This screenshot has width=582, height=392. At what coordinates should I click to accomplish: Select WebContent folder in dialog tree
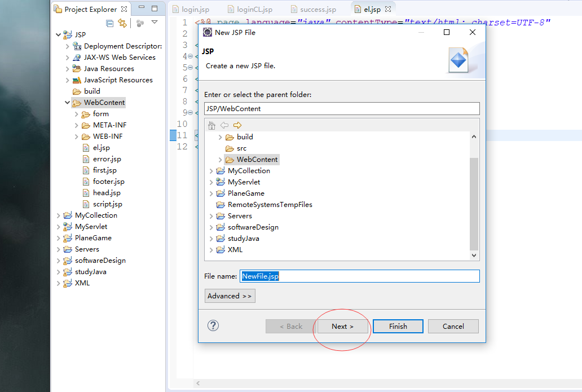pos(257,160)
